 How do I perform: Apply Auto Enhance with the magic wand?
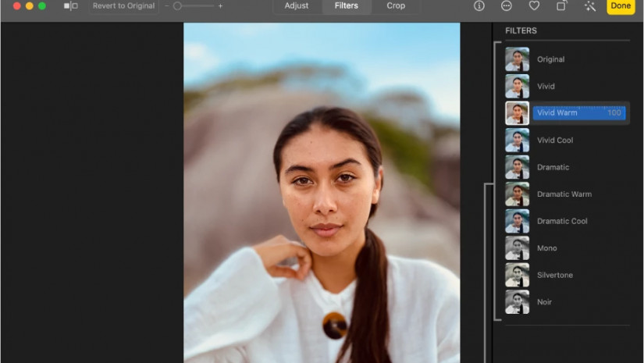click(590, 5)
